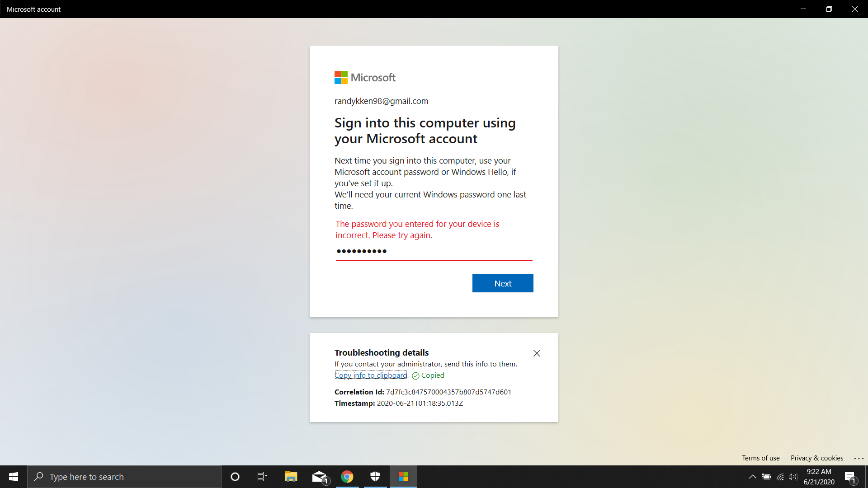This screenshot has width=868, height=488.
Task: Open the ellipsis options menu near Privacy & cookies
Action: coord(859,458)
